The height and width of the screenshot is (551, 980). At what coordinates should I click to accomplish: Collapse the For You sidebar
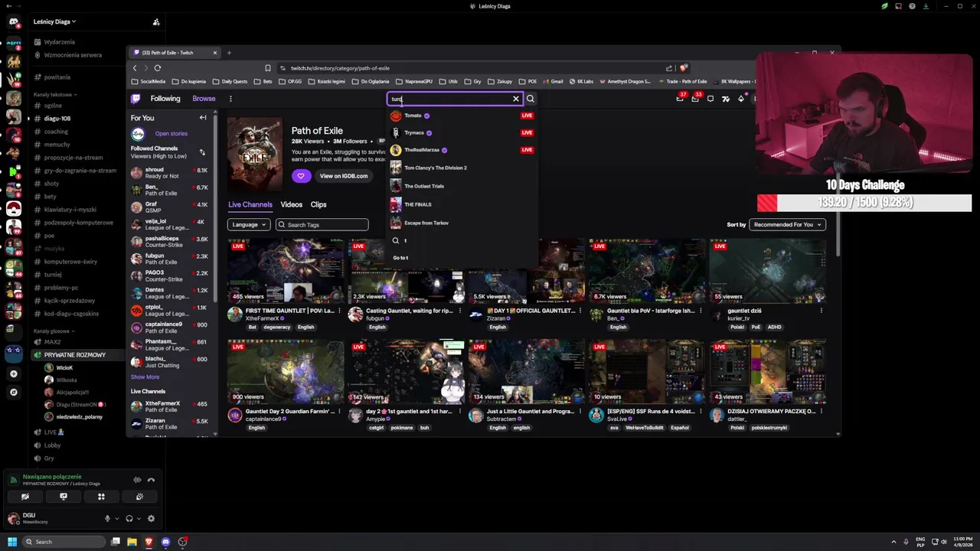203,118
